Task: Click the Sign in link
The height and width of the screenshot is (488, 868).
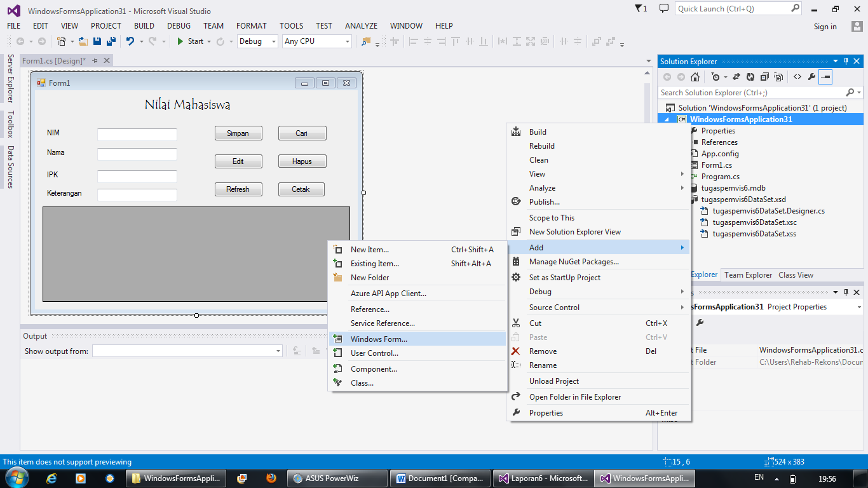Action: point(825,27)
